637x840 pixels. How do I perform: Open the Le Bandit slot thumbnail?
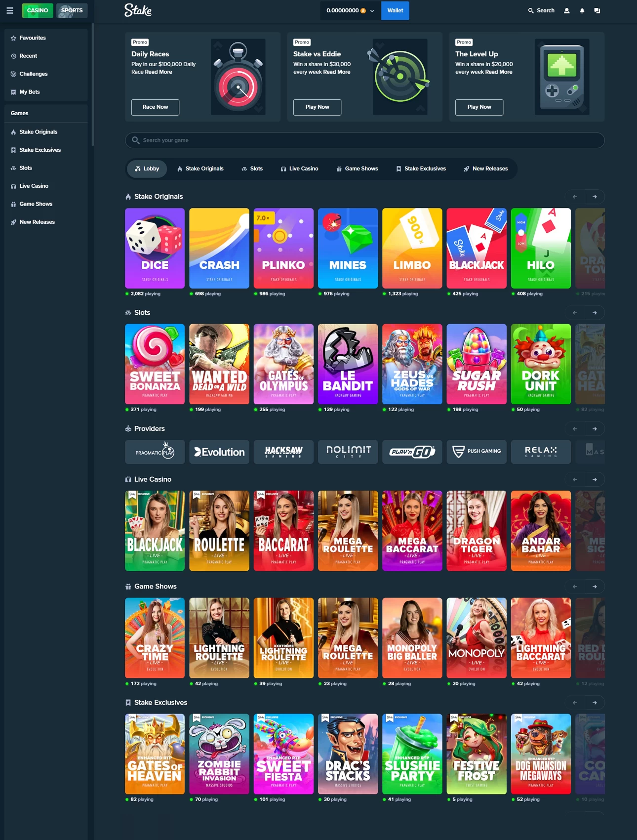348,364
